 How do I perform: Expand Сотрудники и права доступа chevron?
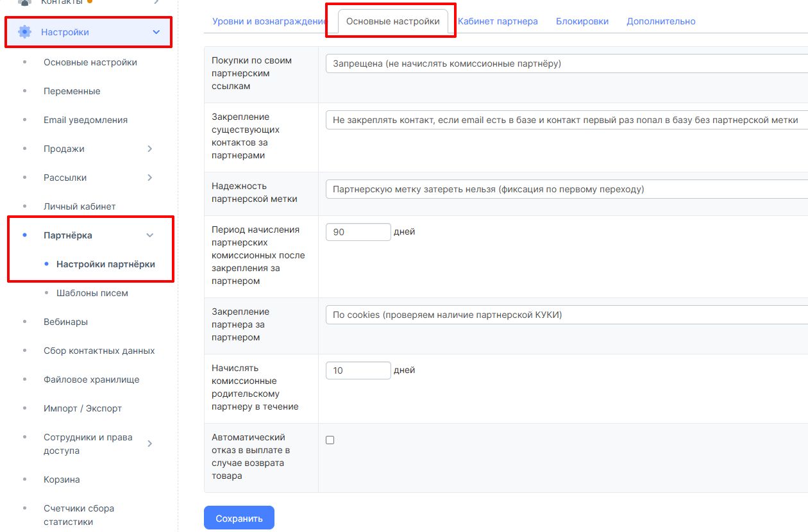[x=150, y=444]
